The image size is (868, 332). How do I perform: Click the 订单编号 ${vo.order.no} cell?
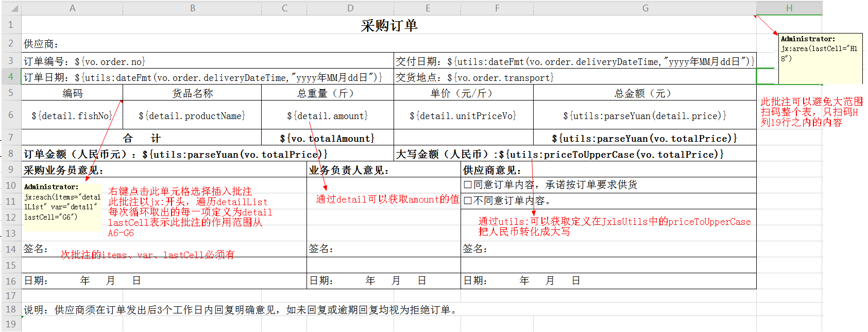click(x=208, y=61)
